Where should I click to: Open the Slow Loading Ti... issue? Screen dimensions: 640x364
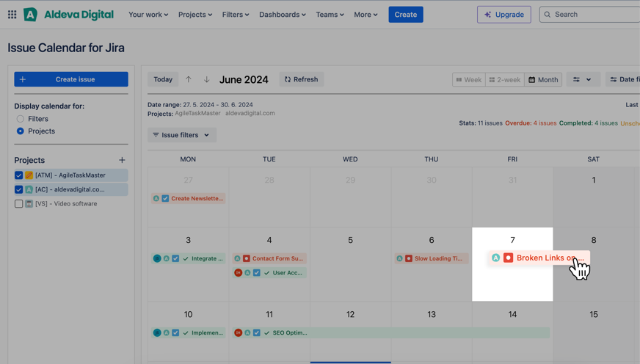coord(432,258)
